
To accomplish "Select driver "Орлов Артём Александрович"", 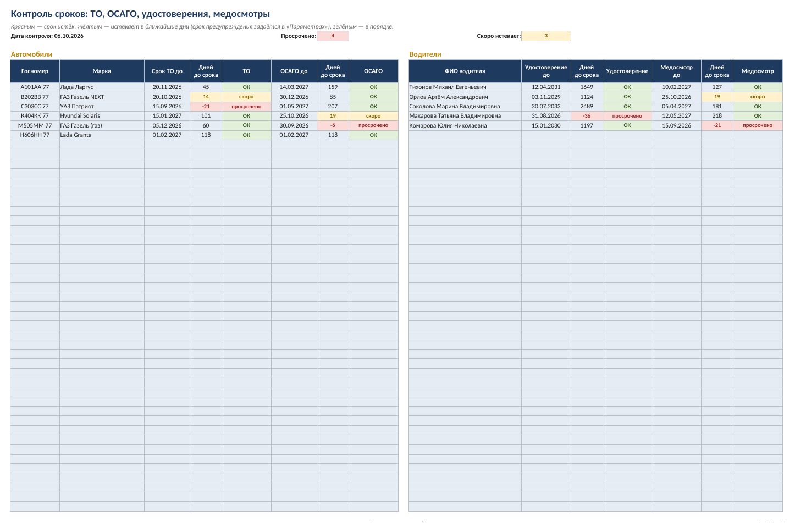I will 465,97.
